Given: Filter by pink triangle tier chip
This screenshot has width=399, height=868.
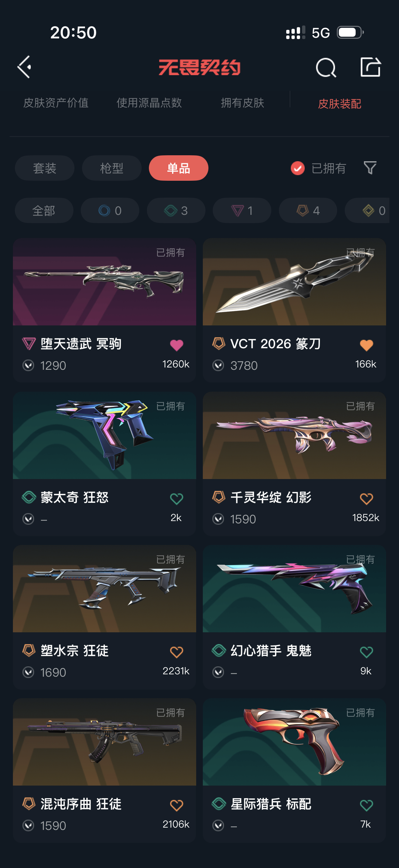Looking at the screenshot, I should coord(242,210).
